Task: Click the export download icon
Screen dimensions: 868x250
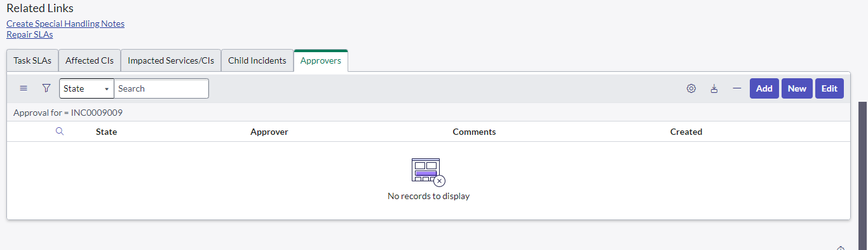Action: point(714,88)
